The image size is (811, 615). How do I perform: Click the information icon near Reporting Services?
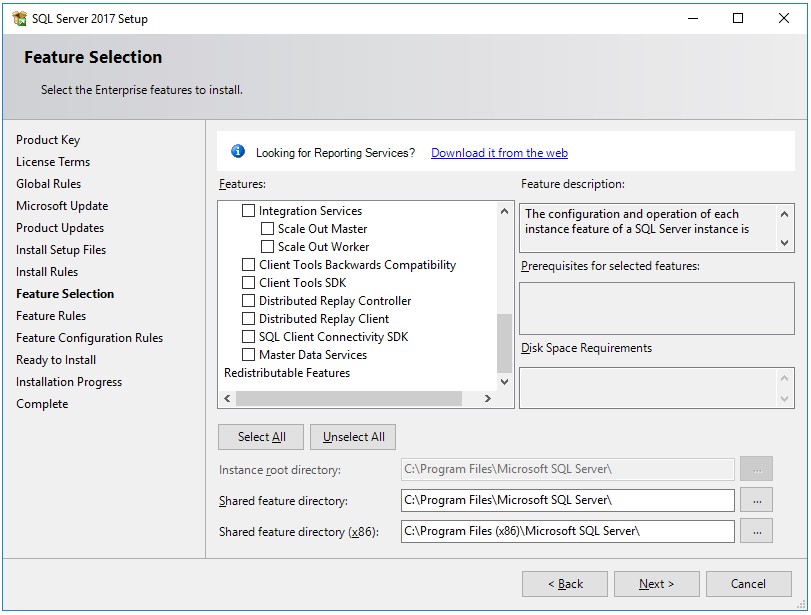(239, 151)
